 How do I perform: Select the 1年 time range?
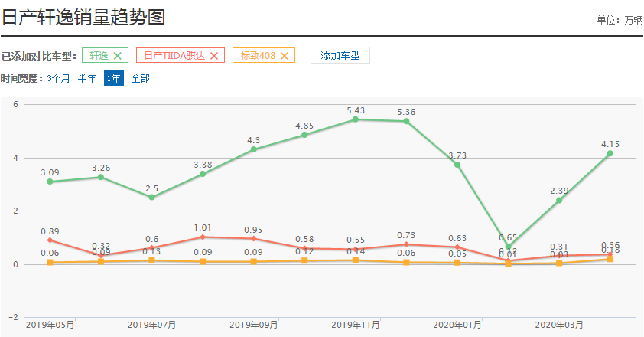[x=114, y=78]
